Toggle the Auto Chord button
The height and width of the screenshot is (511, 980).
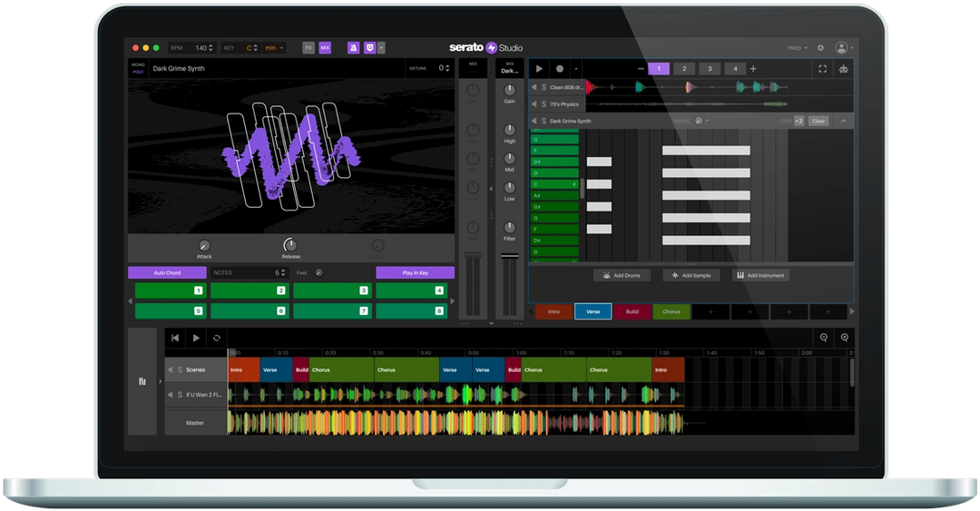click(167, 272)
